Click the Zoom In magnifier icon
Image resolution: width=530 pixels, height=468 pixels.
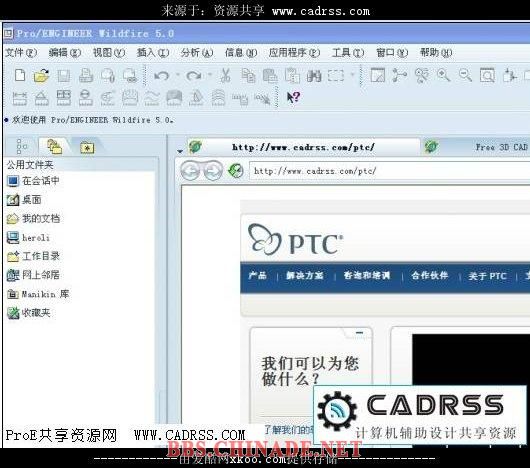point(443,75)
